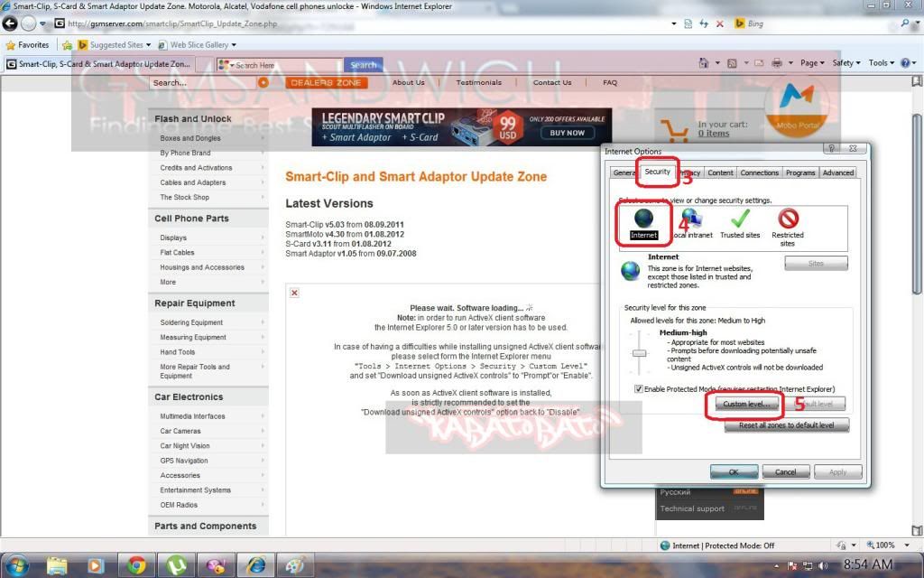Open the Favorites star button

click(x=27, y=45)
